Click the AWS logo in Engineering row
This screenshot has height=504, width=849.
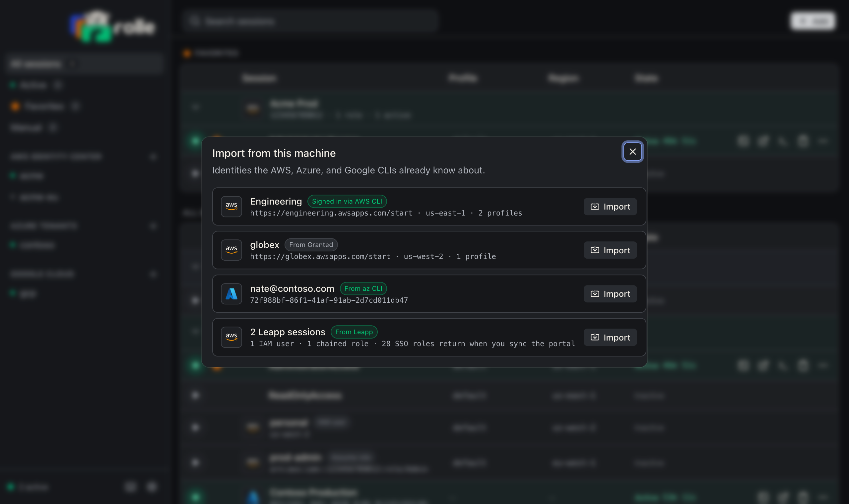231,207
